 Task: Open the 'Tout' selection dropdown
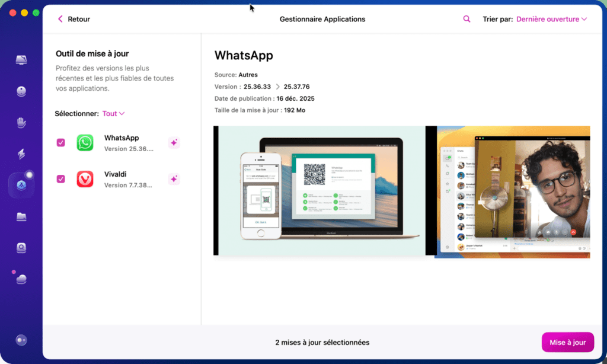coord(113,113)
